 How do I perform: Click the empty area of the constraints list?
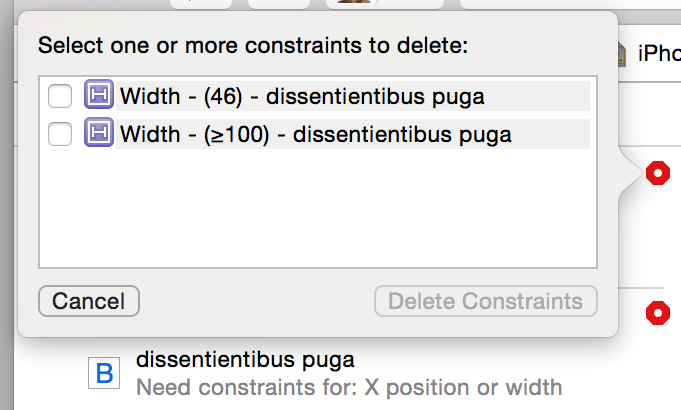pos(316,210)
